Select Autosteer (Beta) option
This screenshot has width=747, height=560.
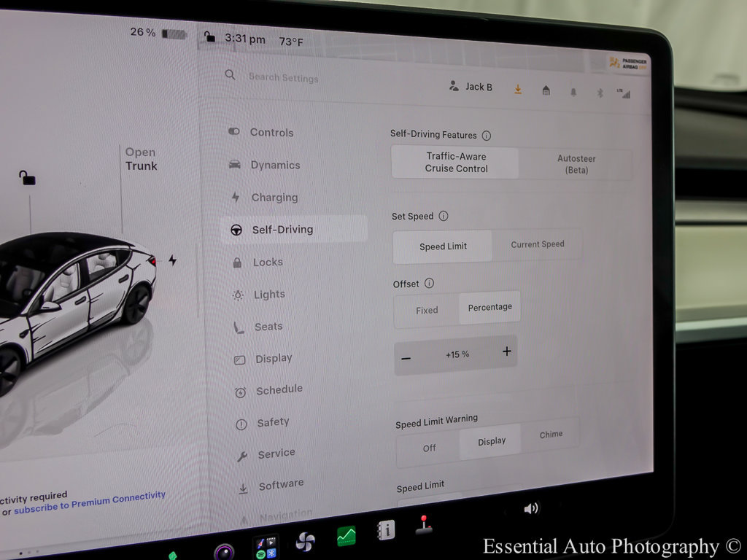coord(576,164)
